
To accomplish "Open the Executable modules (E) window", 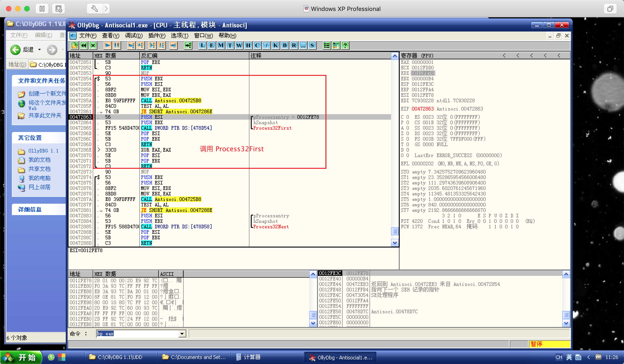I will click(212, 45).
